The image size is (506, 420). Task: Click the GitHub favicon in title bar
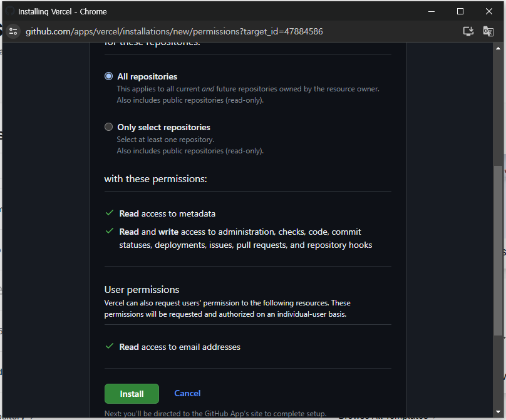click(x=10, y=11)
